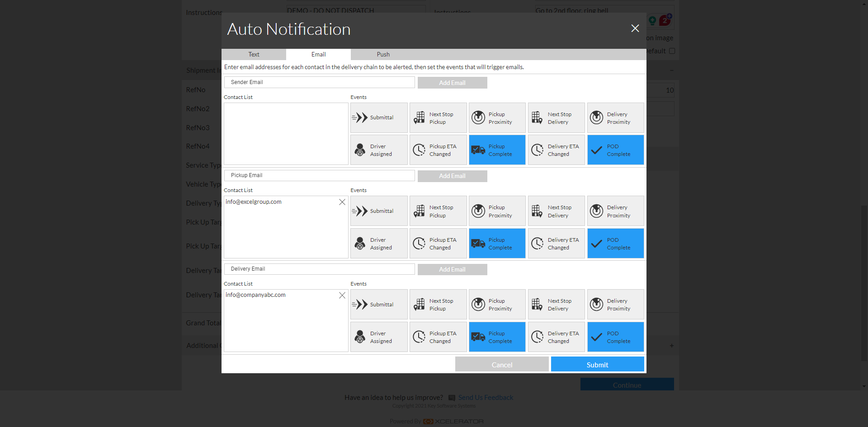Click Delivery Proximity icon in Pickup Email events
The width and height of the screenshot is (868, 427).
coord(597,211)
